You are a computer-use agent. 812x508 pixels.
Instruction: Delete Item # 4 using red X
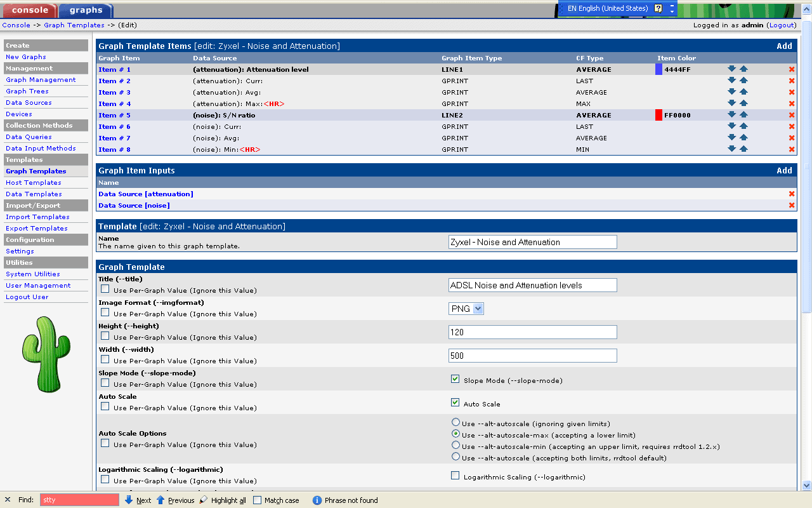point(791,104)
